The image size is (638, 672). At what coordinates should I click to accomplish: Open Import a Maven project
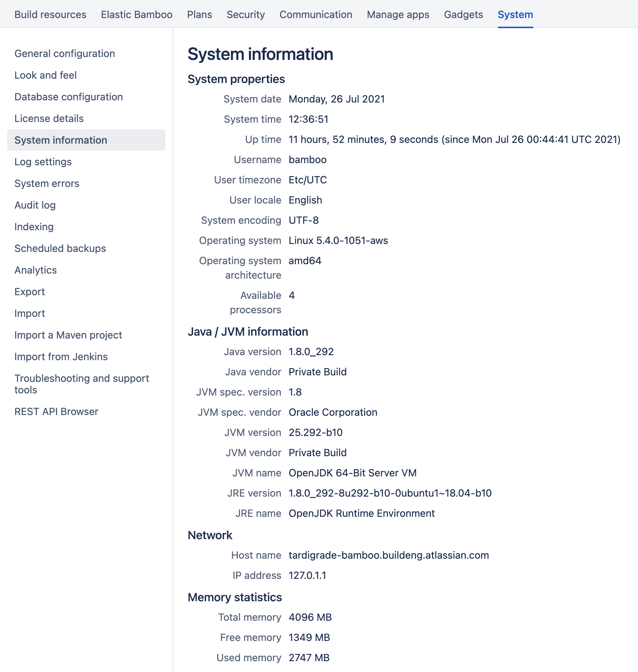[x=68, y=335]
